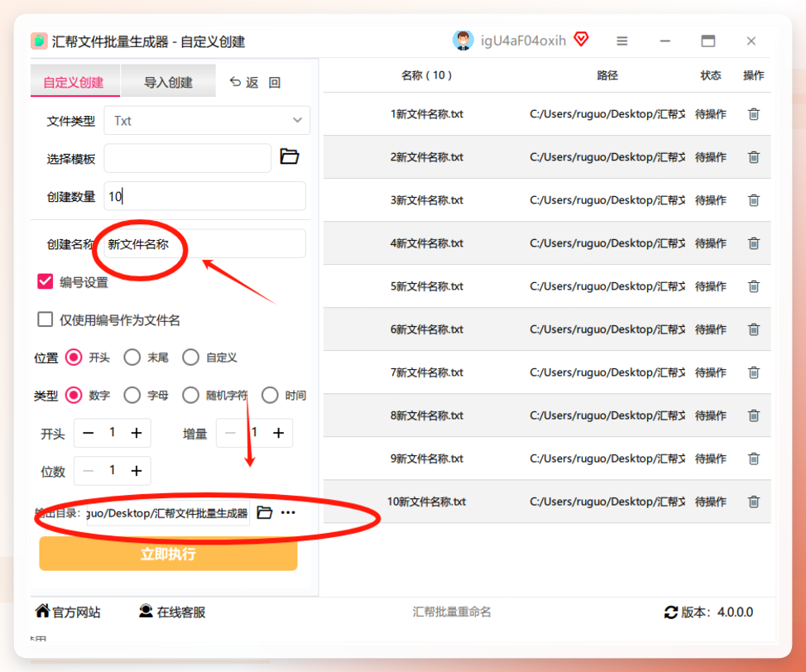Click the 选择模板 input field
806x672 pixels.
188,158
